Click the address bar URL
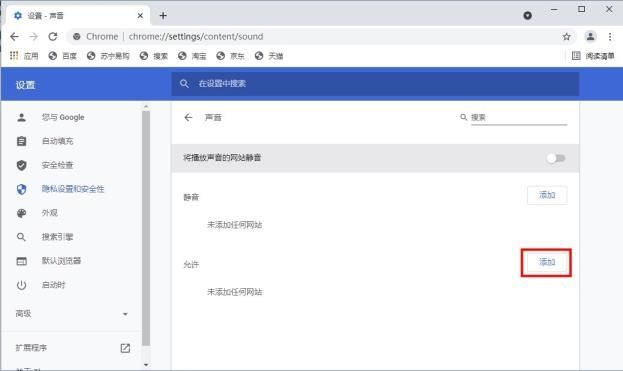Image resolution: width=623 pixels, height=371 pixels. point(195,37)
